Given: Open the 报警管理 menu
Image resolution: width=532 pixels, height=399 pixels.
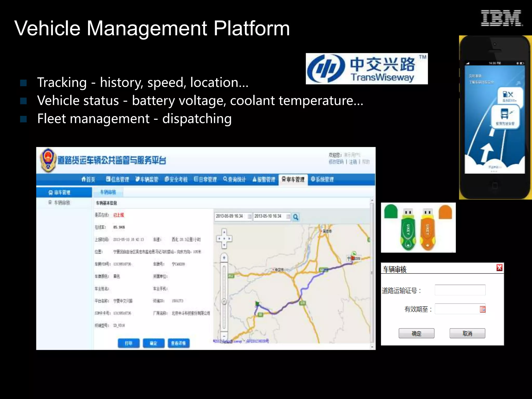Looking at the screenshot, I should 264,179.
